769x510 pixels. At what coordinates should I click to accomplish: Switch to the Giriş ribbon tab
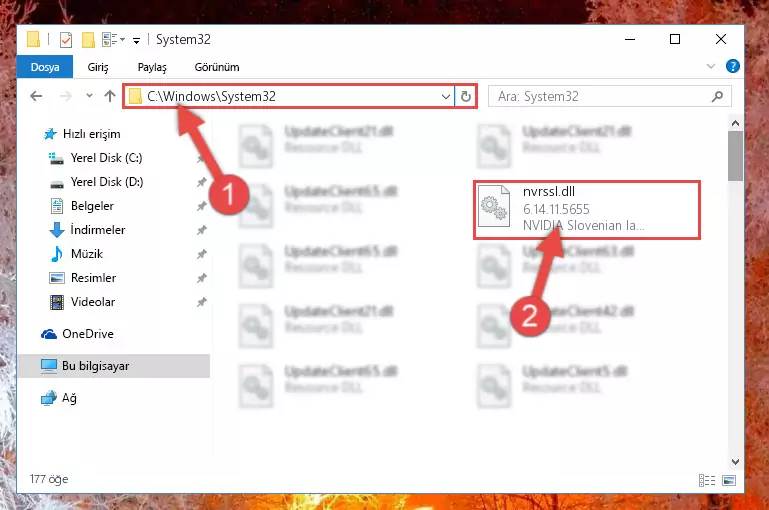98,67
